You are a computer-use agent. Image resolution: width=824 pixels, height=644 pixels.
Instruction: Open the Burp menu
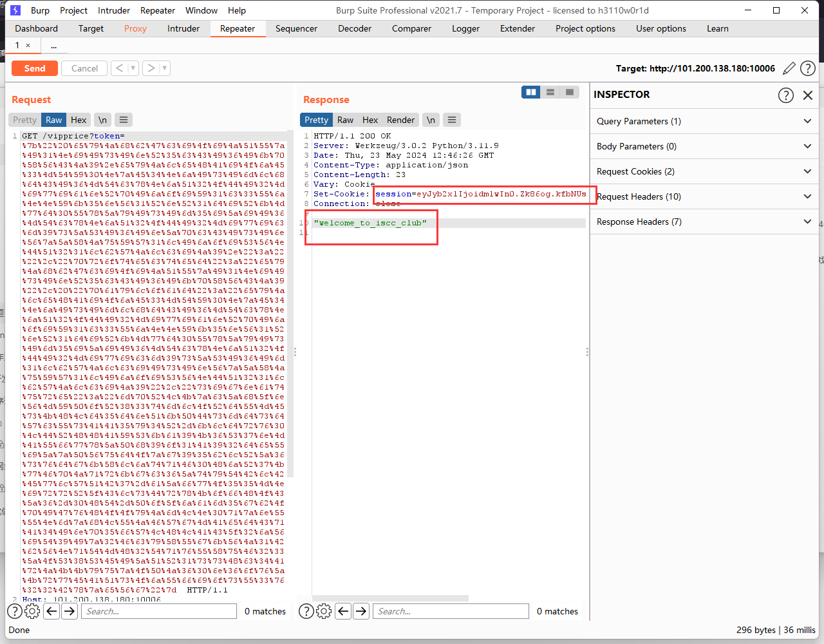pos(40,10)
